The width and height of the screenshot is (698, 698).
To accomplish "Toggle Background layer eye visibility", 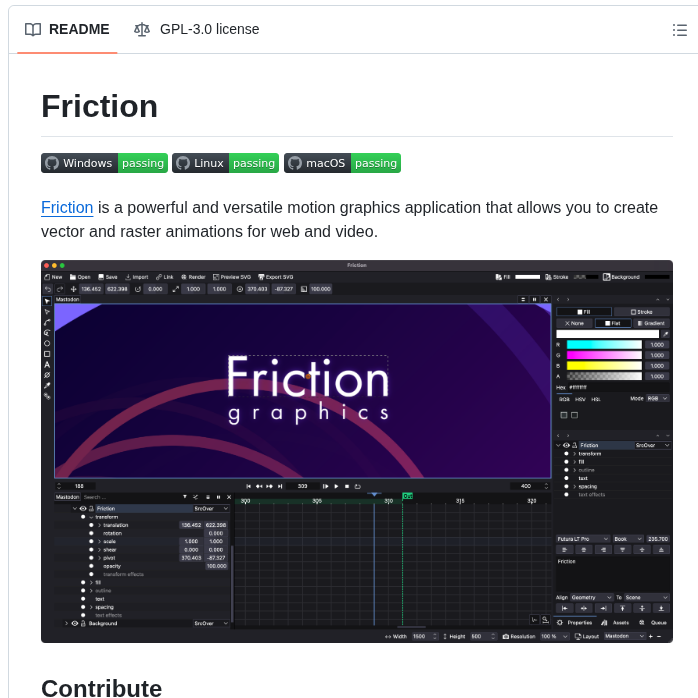I will 75,623.
